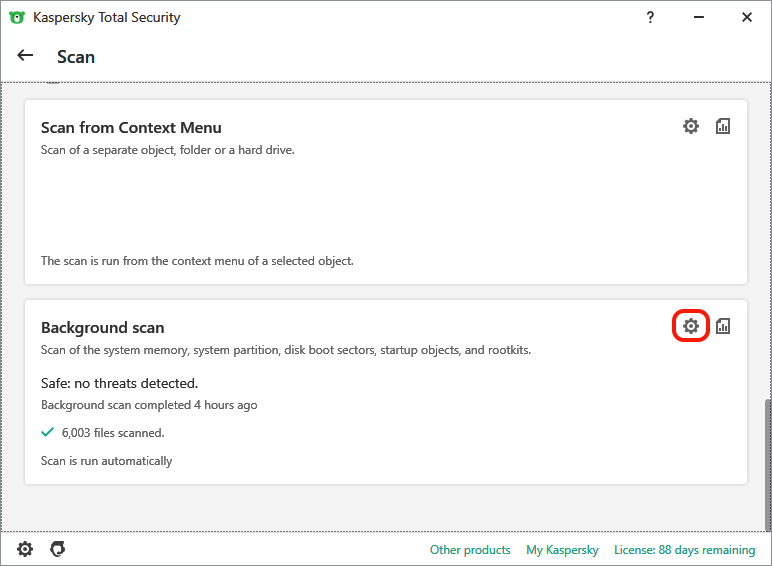
Task: Click License: 88 days remaining
Action: coord(684,550)
